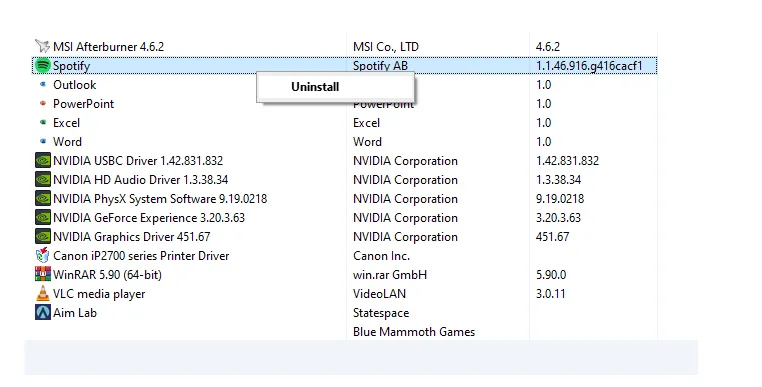Click publisher Canon Inc.
Image resolution: width=762 pixels, height=387 pixels.
pos(381,255)
